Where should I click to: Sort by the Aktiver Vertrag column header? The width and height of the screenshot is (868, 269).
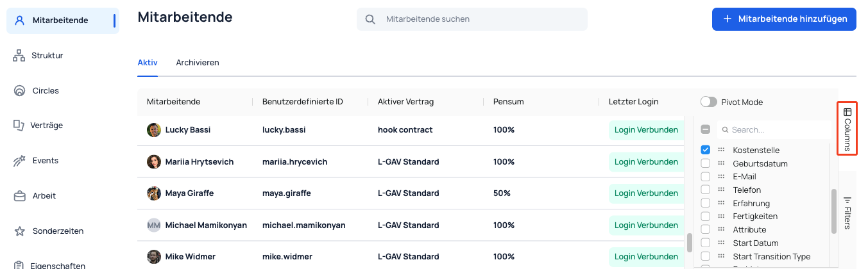tap(406, 102)
